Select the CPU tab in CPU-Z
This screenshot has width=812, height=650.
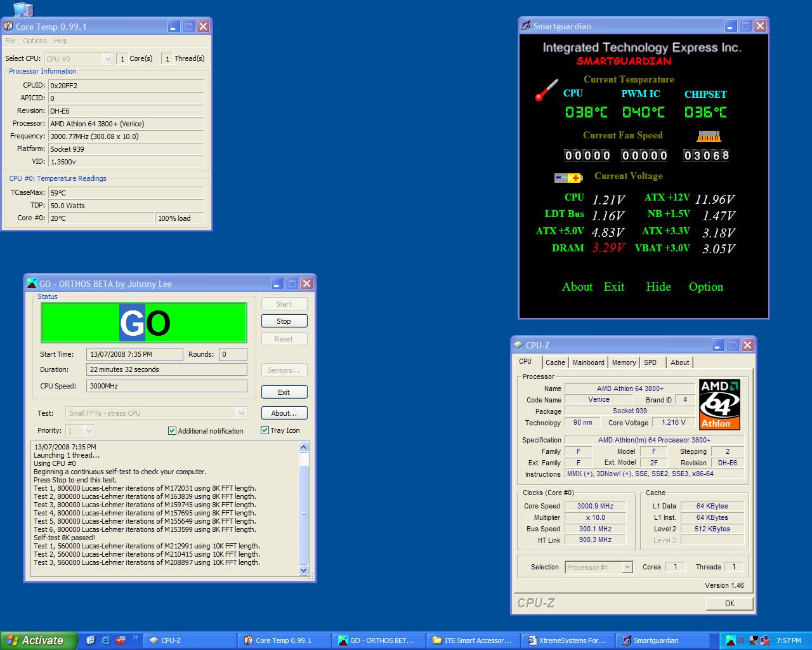point(527,361)
